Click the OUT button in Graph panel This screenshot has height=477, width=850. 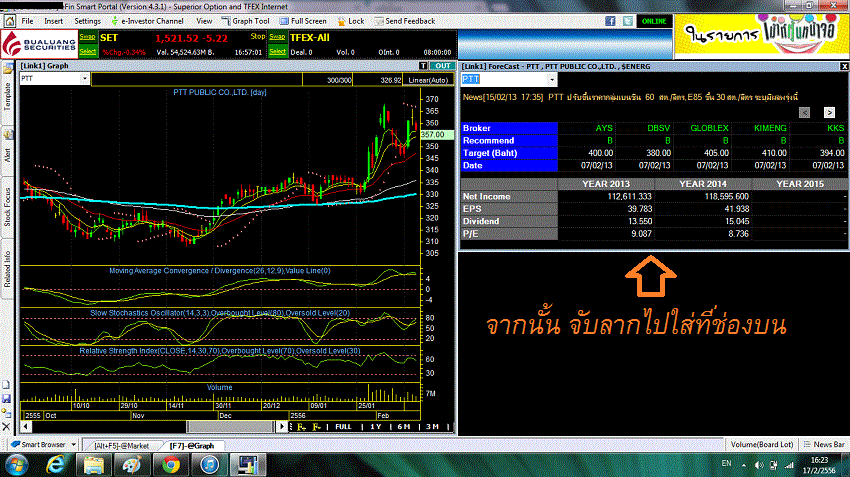coord(442,66)
